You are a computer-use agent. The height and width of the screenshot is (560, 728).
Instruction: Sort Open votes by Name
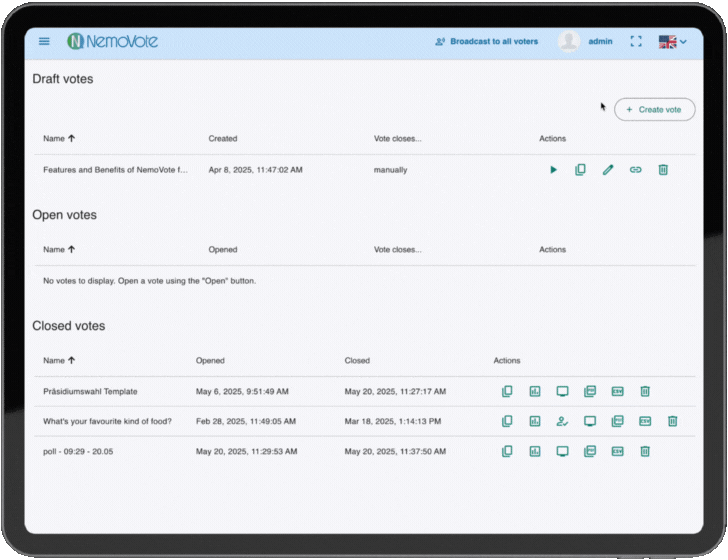[x=59, y=249]
